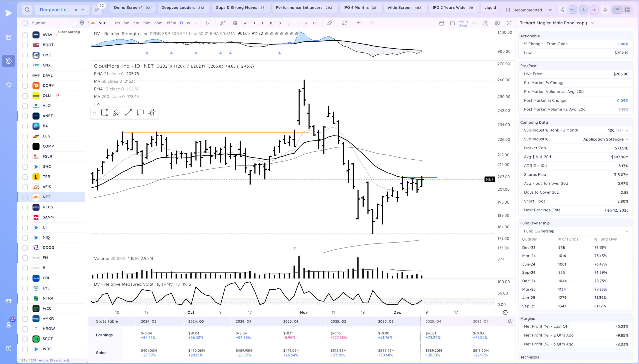Tick the checkbox beside FSLR
The image size is (639, 364).
tap(25, 156)
